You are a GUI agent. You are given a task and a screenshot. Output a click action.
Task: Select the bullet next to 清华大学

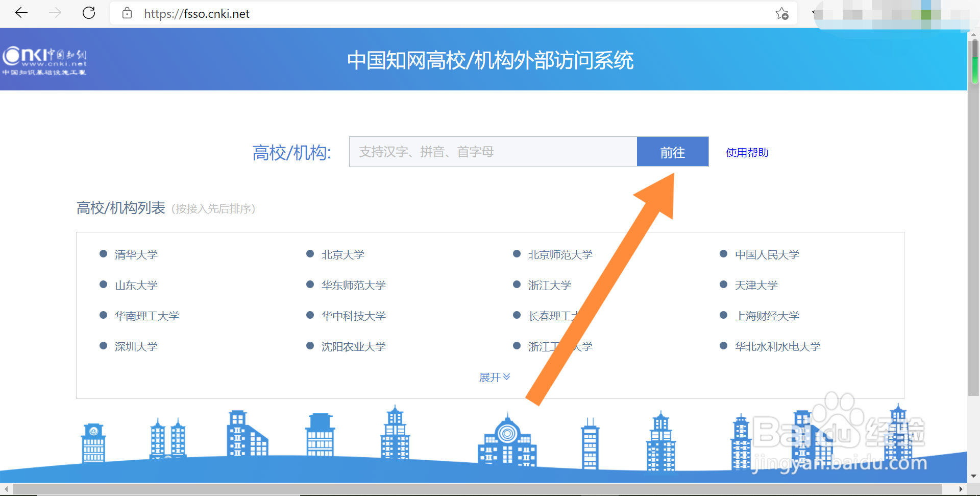coord(103,253)
